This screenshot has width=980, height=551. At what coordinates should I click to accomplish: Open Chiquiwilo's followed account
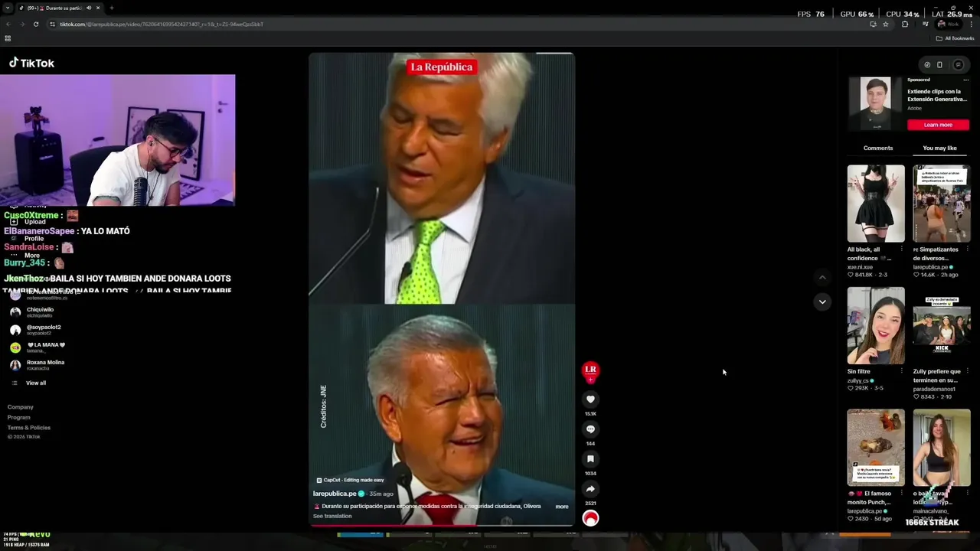[x=32, y=312]
